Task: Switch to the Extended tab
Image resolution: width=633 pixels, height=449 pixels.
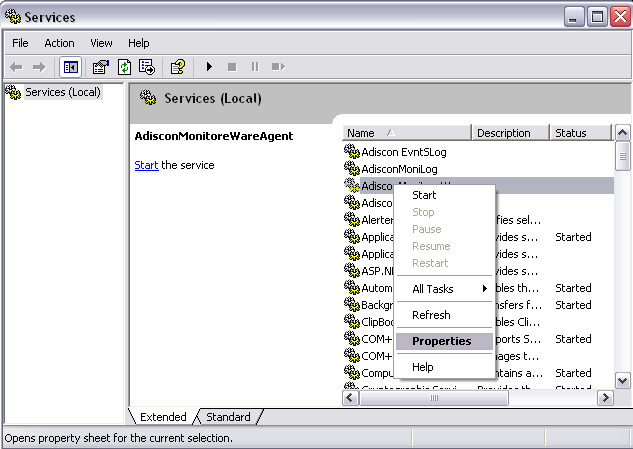Action: [163, 417]
